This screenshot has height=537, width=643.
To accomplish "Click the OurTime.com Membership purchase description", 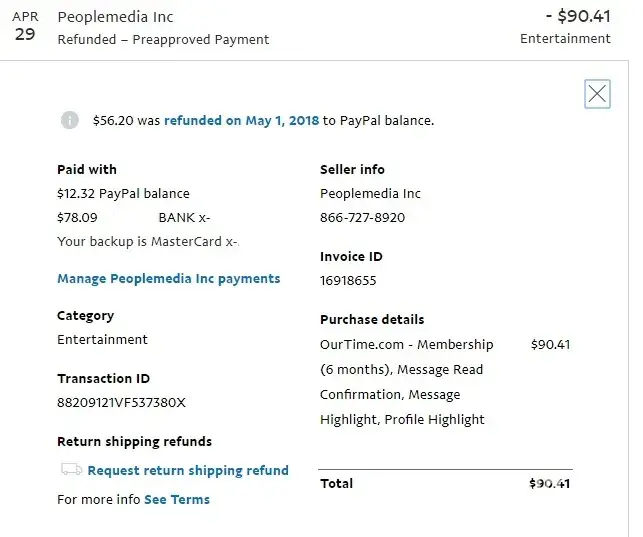I will coord(406,382).
